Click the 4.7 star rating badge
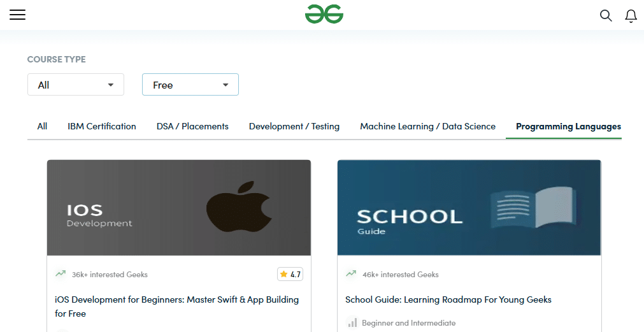The width and height of the screenshot is (644, 332). click(290, 274)
